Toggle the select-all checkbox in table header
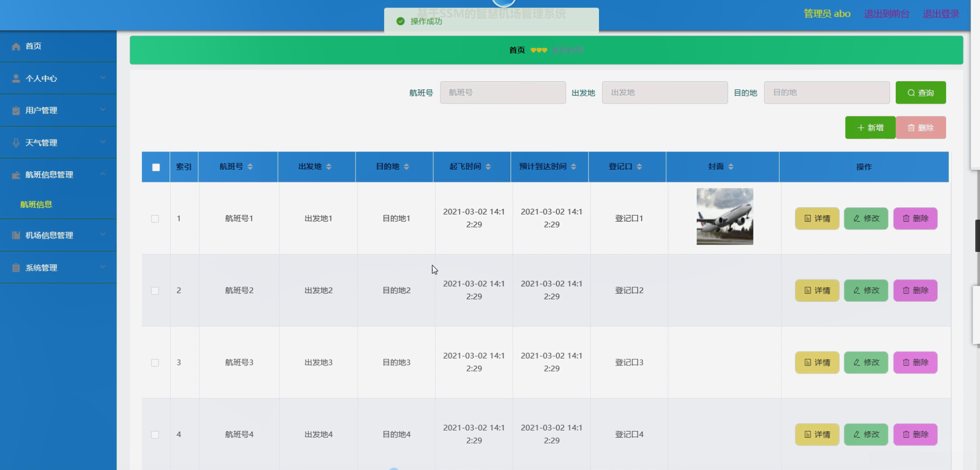 click(x=156, y=167)
